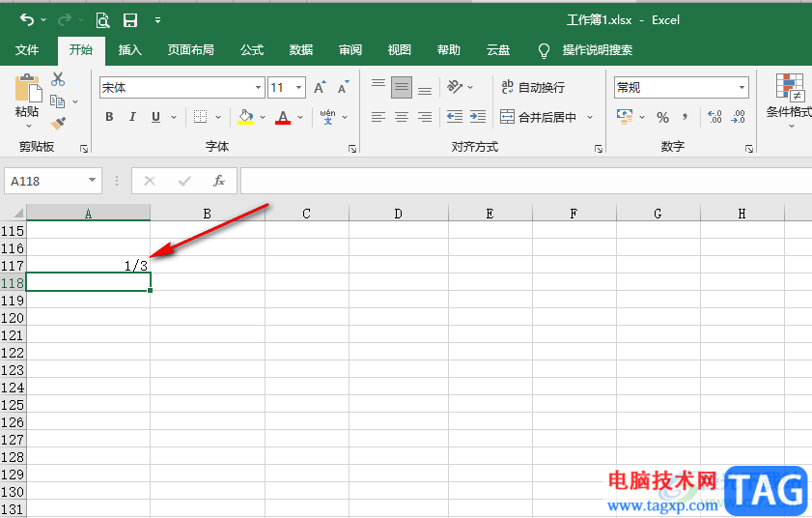812x518 pixels.
Task: Open font color dropdown arrow
Action: click(x=300, y=117)
